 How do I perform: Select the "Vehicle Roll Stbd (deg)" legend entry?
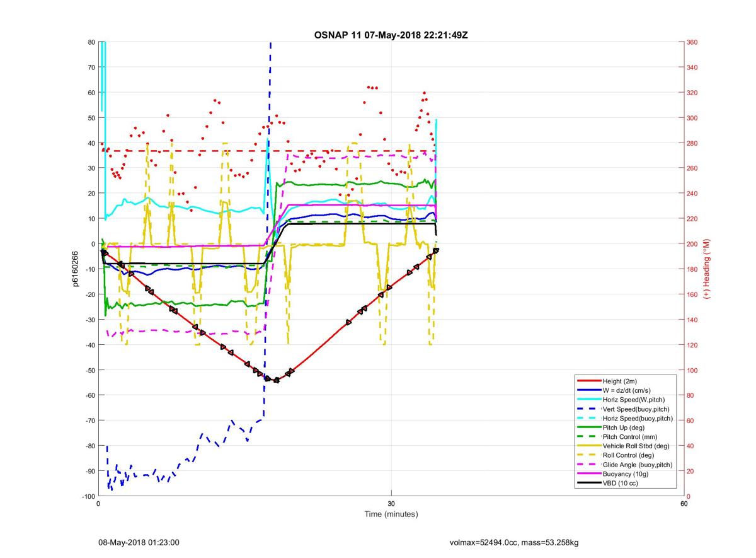[637, 446]
